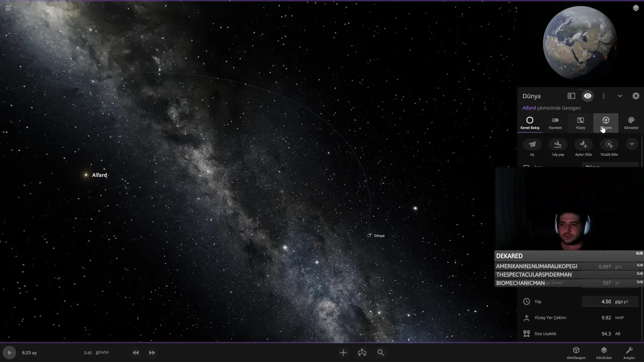Switch to the Yüzey tab
The height and width of the screenshot is (362, 644).
click(581, 123)
